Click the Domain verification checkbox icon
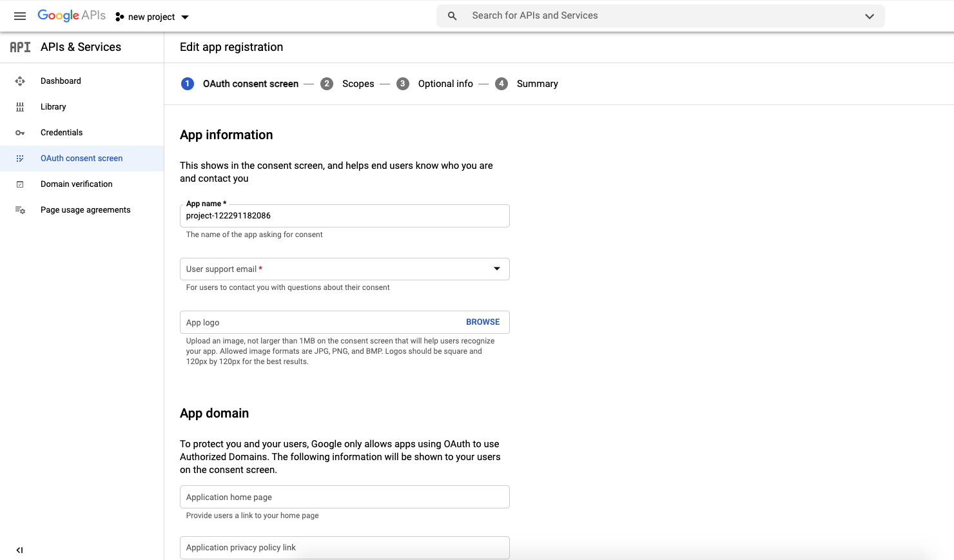 coord(20,184)
